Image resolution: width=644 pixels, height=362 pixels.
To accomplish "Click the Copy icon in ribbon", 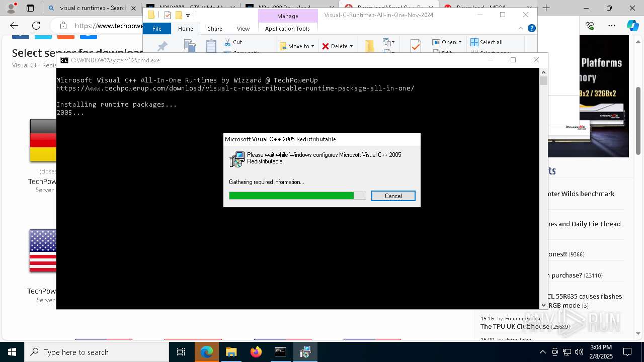I will [190, 46].
